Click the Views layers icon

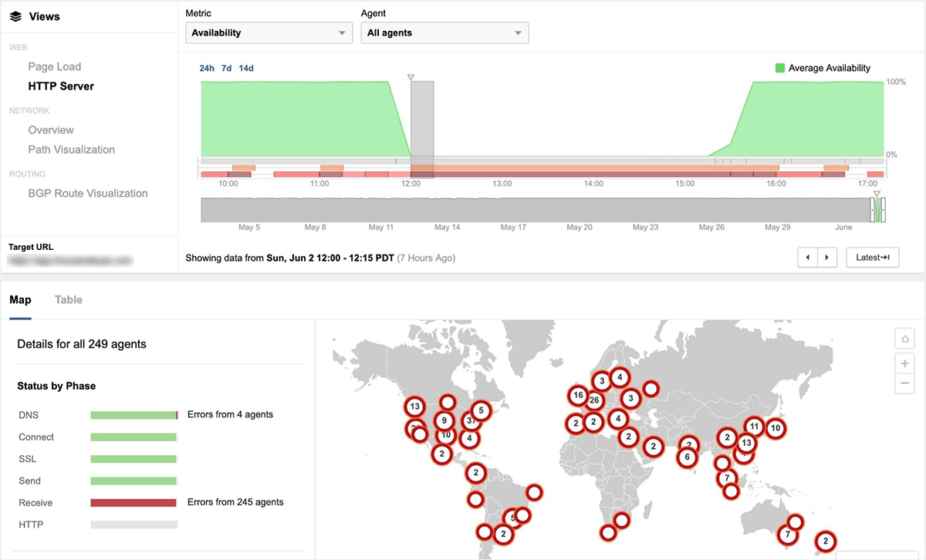click(15, 16)
